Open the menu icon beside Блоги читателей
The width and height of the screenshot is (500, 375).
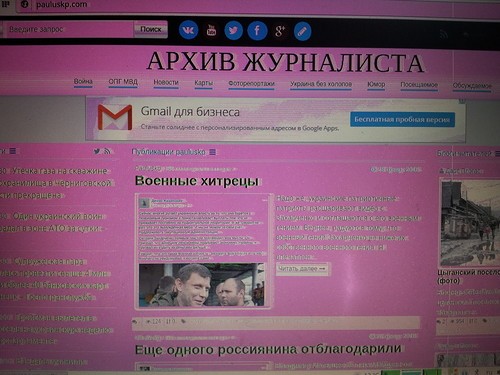coord(497,154)
